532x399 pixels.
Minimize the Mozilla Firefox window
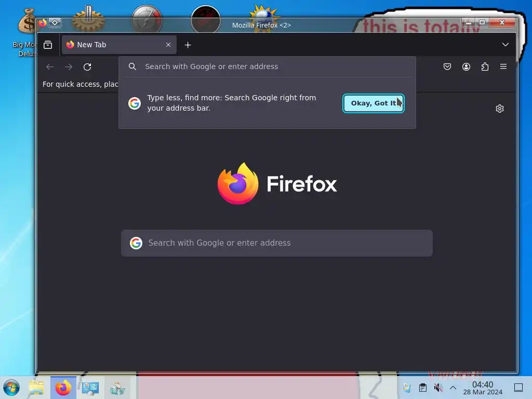coord(468,23)
